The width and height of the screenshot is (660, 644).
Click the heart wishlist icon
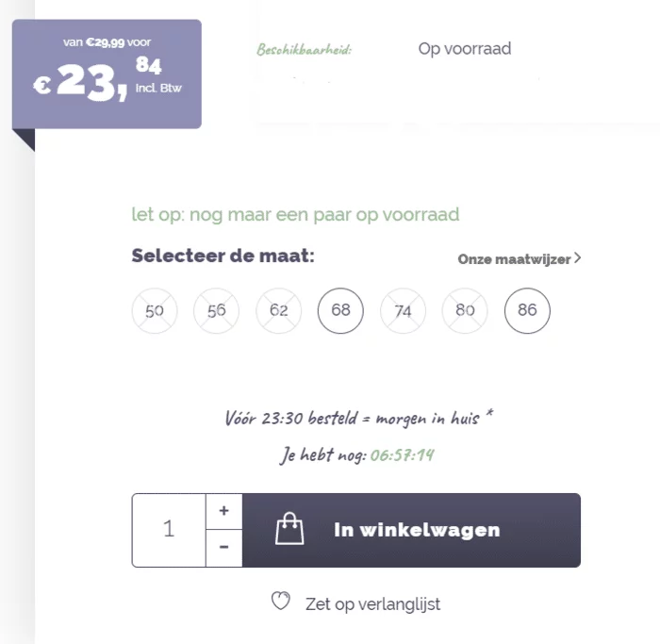(280, 602)
